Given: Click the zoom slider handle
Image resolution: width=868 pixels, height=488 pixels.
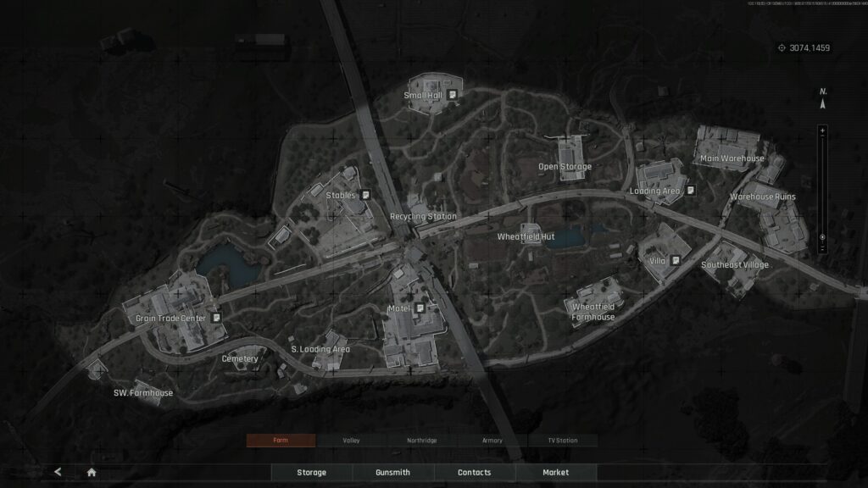Looking at the screenshot, I should click(822, 237).
